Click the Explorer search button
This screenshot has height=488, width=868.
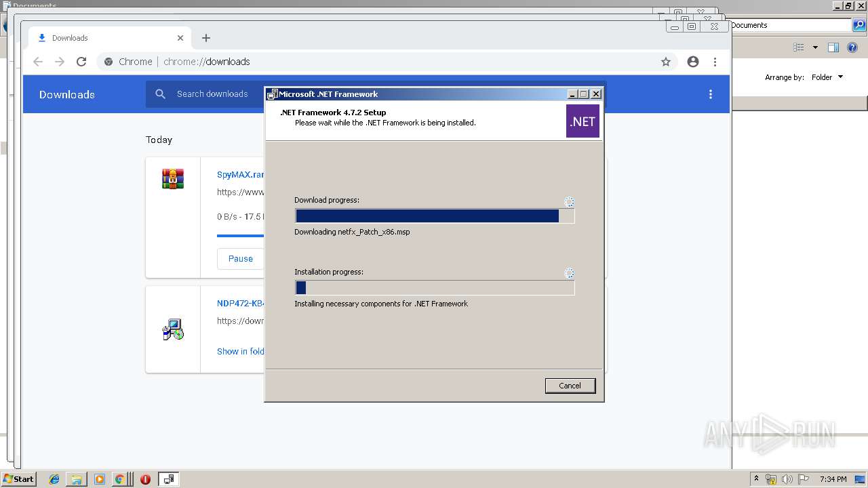coord(859,25)
